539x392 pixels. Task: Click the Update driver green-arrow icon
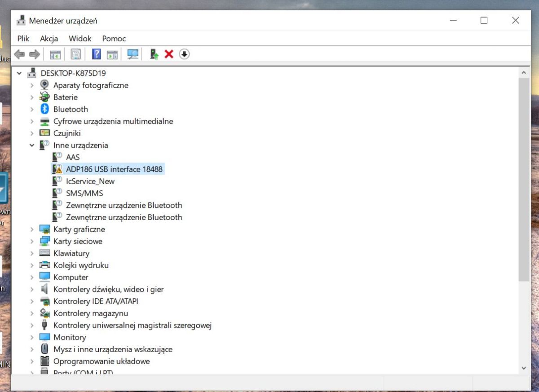(x=155, y=54)
